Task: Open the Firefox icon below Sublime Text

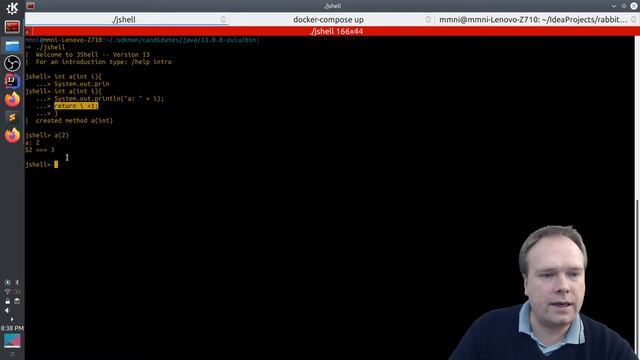Action: [x=12, y=135]
